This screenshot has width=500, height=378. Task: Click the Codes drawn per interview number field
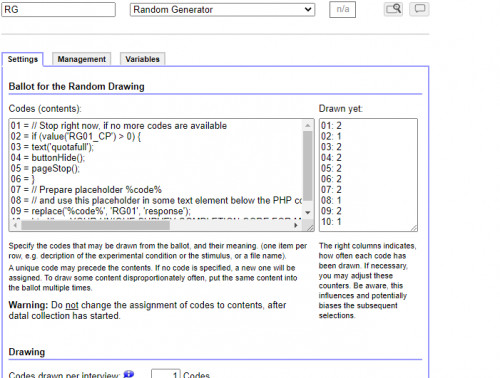pos(165,374)
